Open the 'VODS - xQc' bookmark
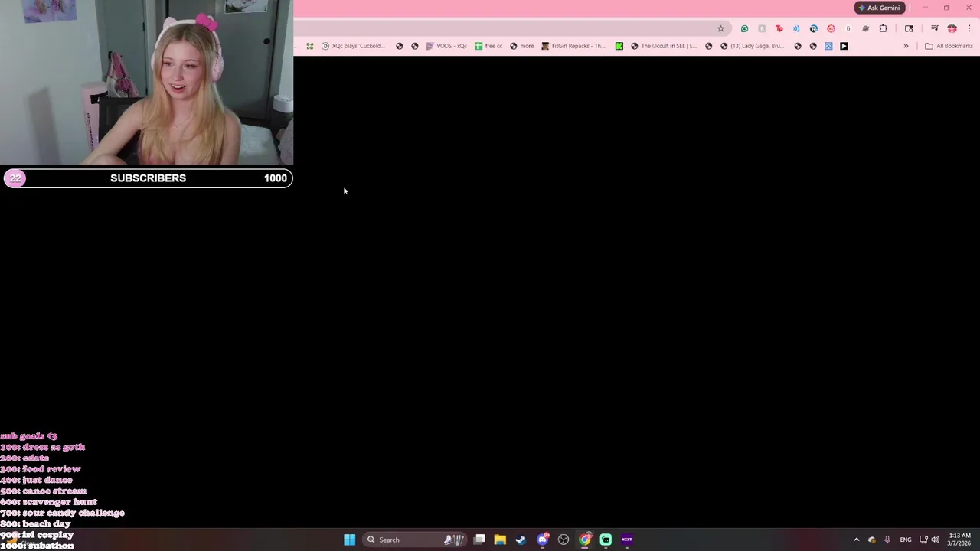This screenshot has width=980, height=551. 446,46
